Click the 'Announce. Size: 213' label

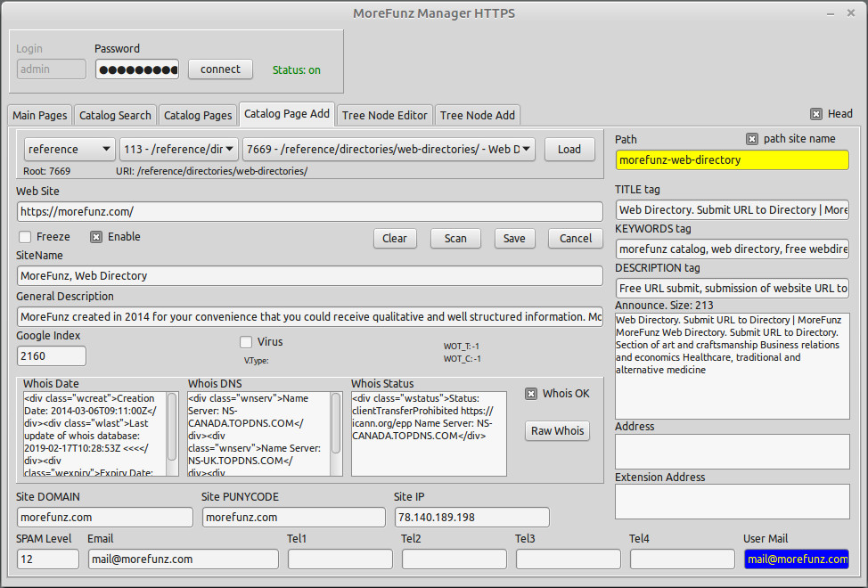click(x=664, y=306)
